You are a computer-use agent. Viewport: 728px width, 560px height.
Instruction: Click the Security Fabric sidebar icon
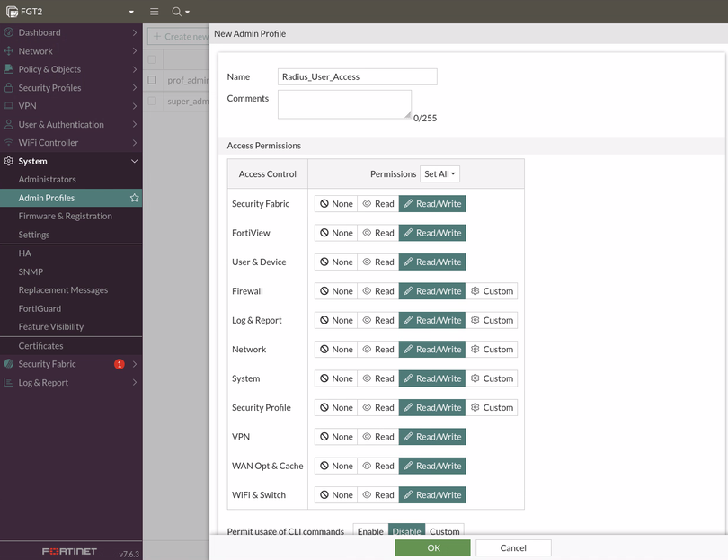coord(8,364)
